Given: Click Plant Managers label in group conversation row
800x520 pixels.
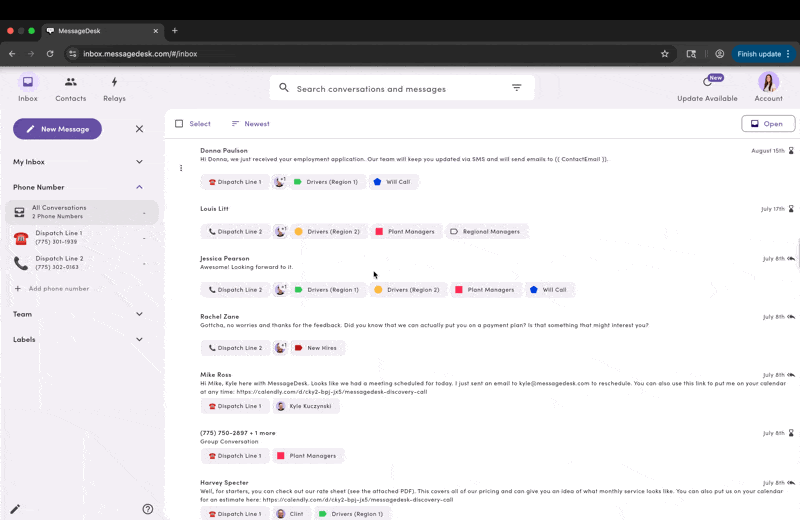Looking at the screenshot, I should [307, 456].
